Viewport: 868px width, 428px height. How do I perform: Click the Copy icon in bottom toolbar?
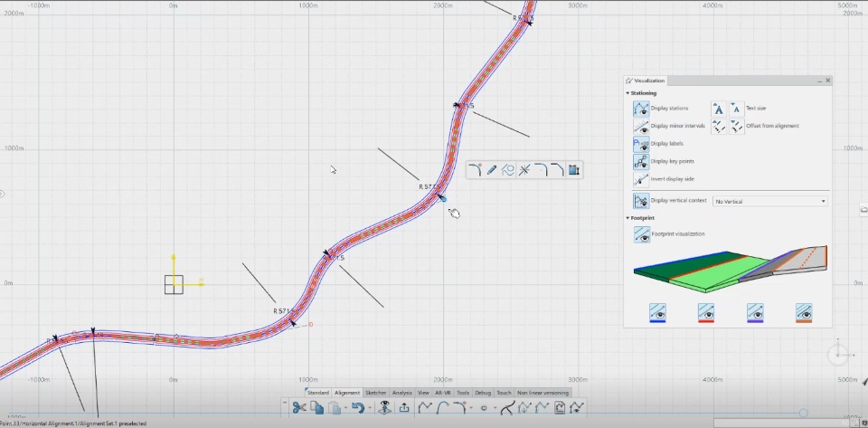point(316,408)
